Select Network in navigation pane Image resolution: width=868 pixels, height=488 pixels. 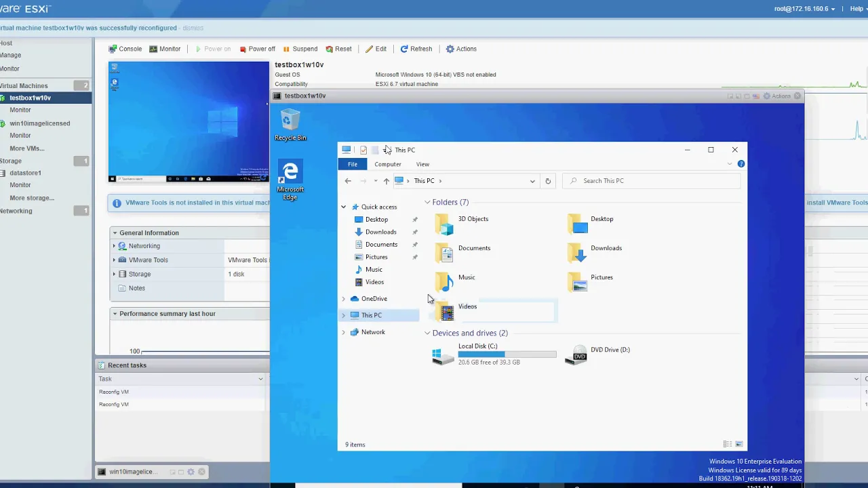click(373, 332)
